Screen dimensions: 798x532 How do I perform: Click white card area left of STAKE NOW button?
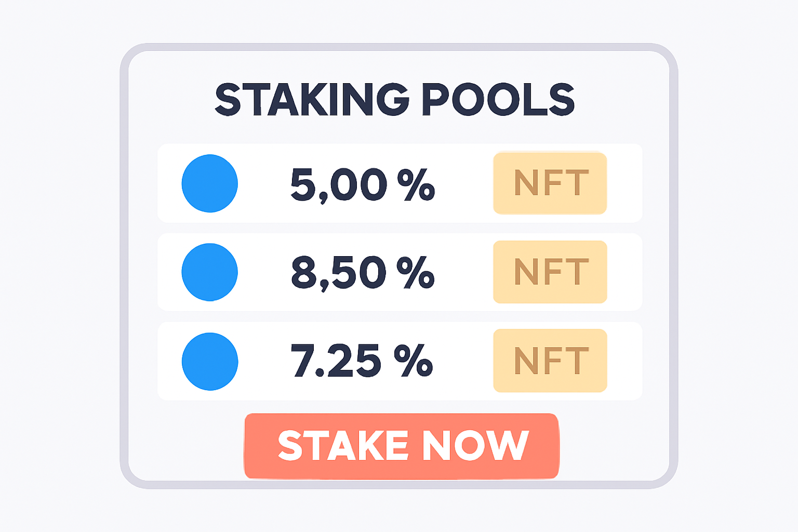pos(187,446)
